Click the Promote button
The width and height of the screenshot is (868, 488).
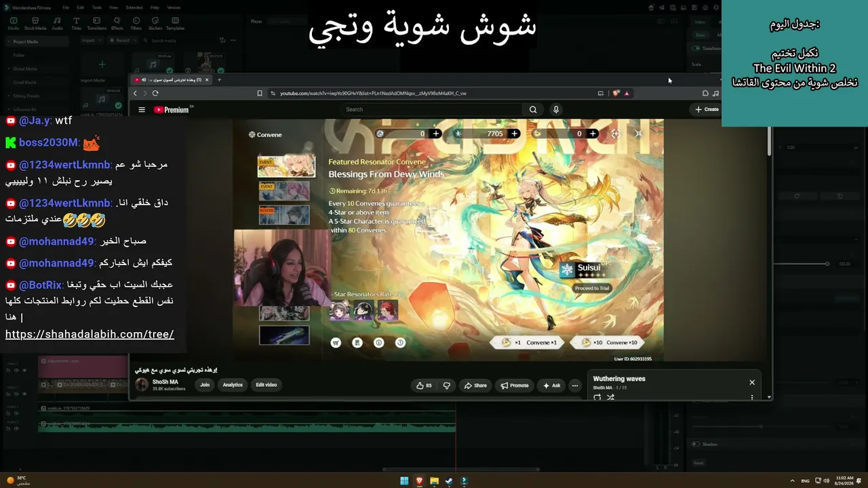[x=515, y=386]
